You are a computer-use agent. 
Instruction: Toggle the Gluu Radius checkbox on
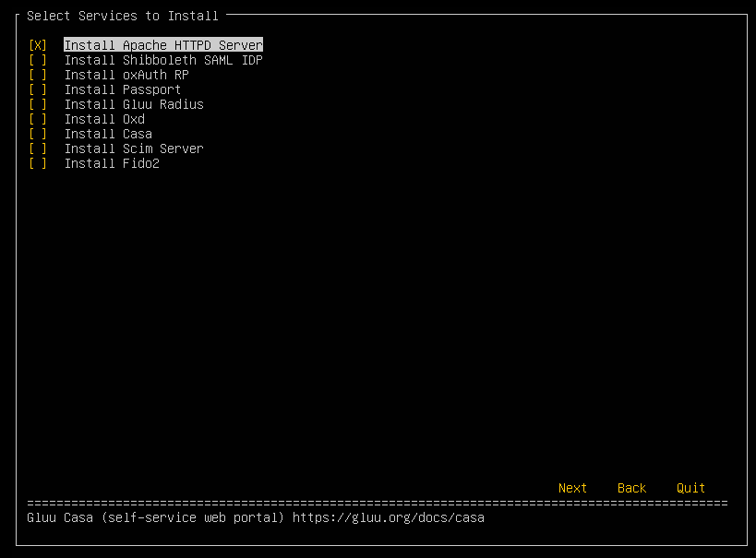coord(38,104)
